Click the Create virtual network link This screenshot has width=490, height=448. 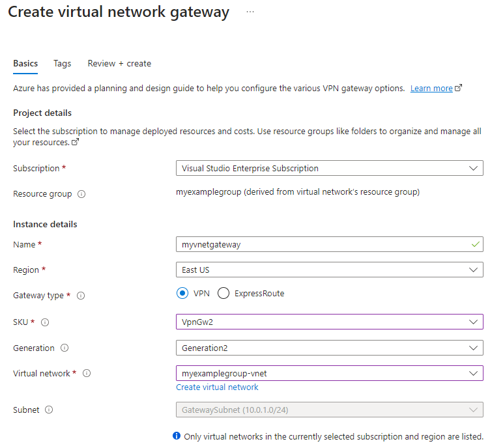[x=217, y=387]
